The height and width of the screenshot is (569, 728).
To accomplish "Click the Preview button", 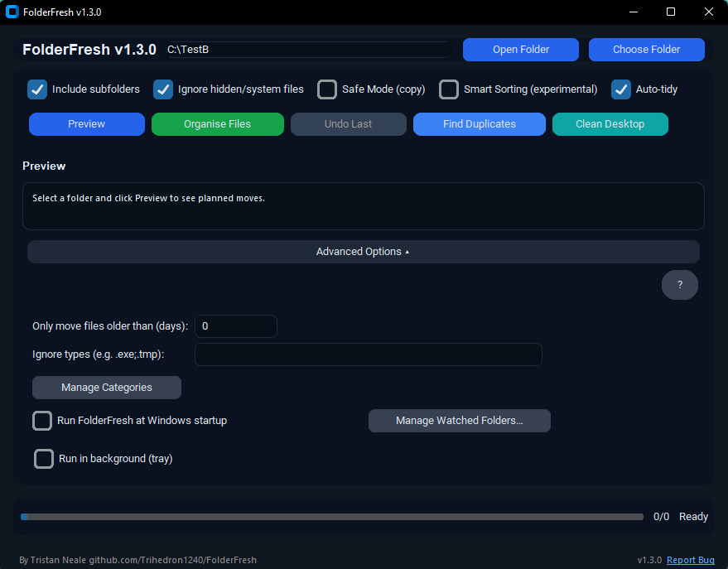I will pos(87,124).
